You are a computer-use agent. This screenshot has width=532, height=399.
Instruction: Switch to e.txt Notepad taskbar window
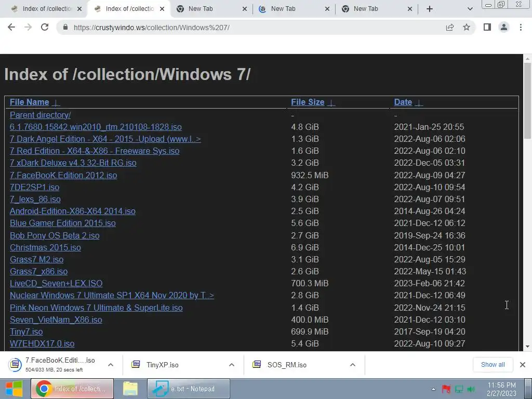189,389
